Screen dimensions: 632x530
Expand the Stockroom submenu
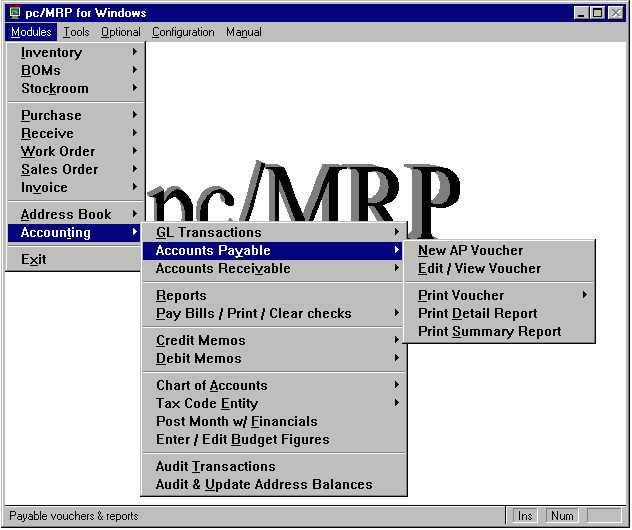(x=75, y=88)
